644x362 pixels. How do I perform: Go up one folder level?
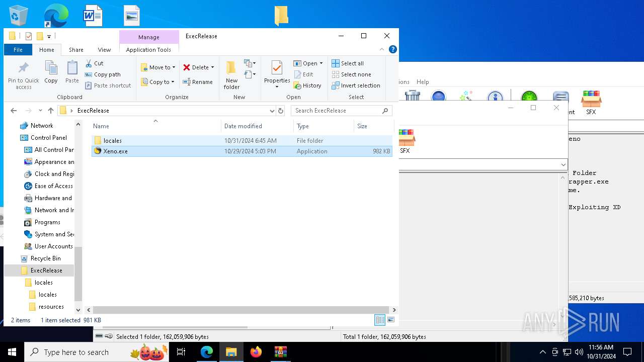pos(51,111)
